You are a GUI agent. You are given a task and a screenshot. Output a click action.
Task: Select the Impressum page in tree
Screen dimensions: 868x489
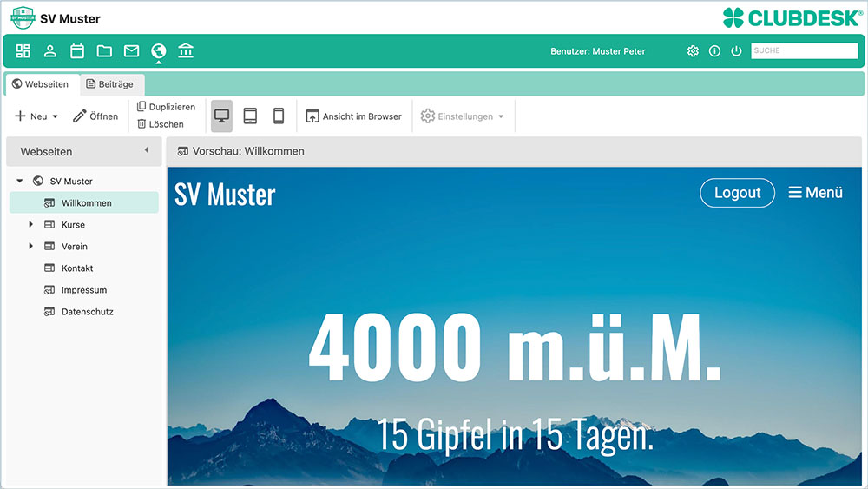[x=84, y=289]
